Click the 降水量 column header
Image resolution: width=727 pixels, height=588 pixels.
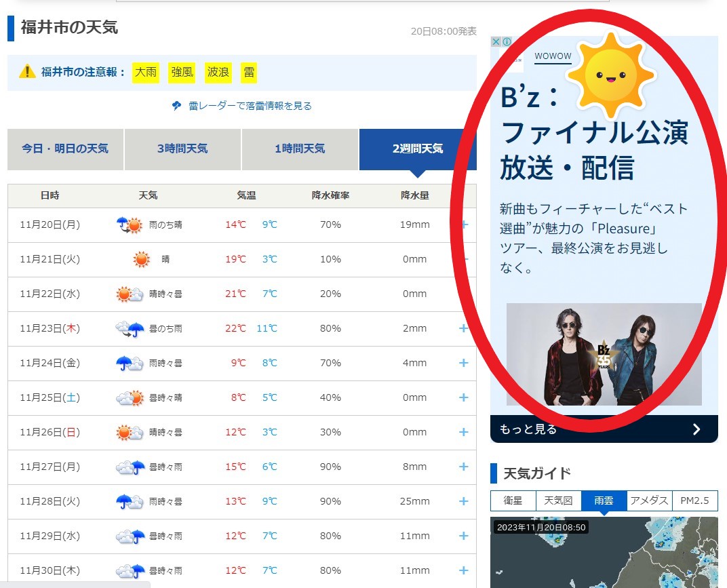point(415,196)
